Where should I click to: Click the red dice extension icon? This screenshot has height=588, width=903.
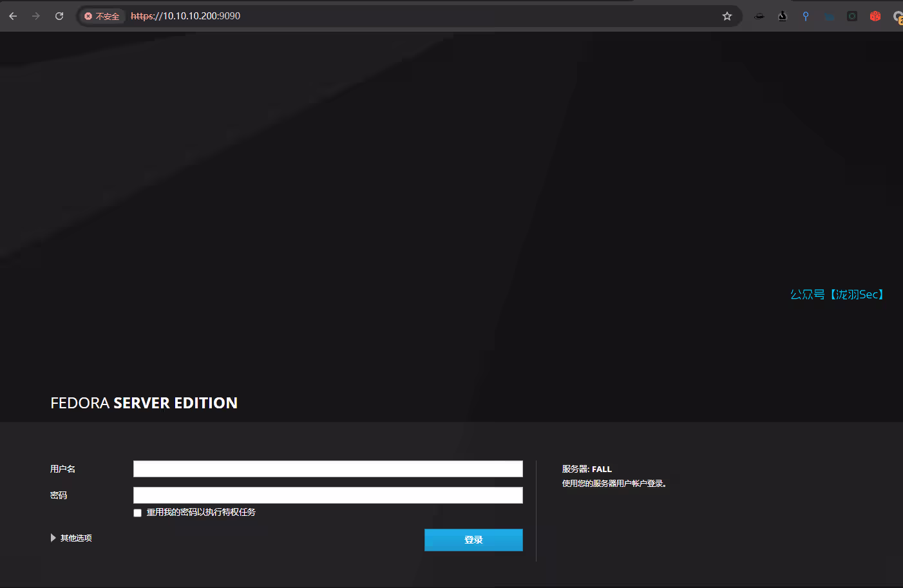(x=875, y=16)
